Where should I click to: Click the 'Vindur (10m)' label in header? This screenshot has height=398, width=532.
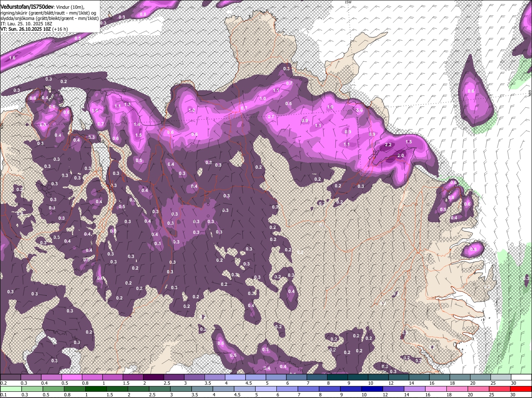(70, 7)
